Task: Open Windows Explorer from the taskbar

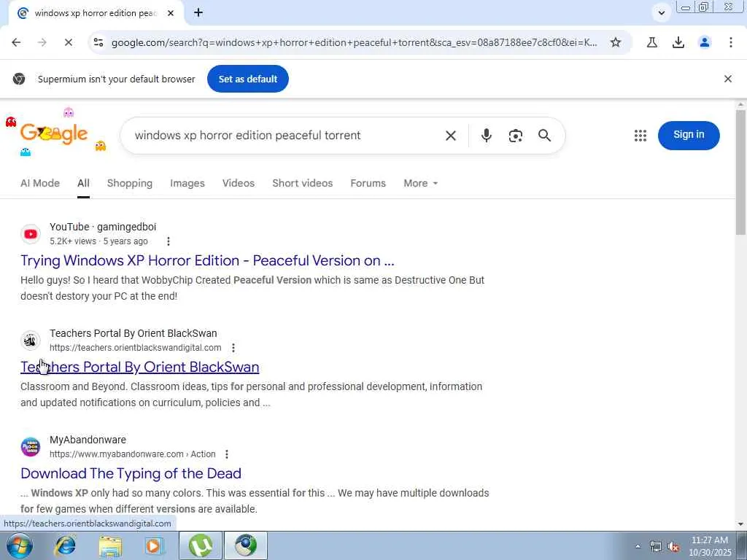Action: 110,545
